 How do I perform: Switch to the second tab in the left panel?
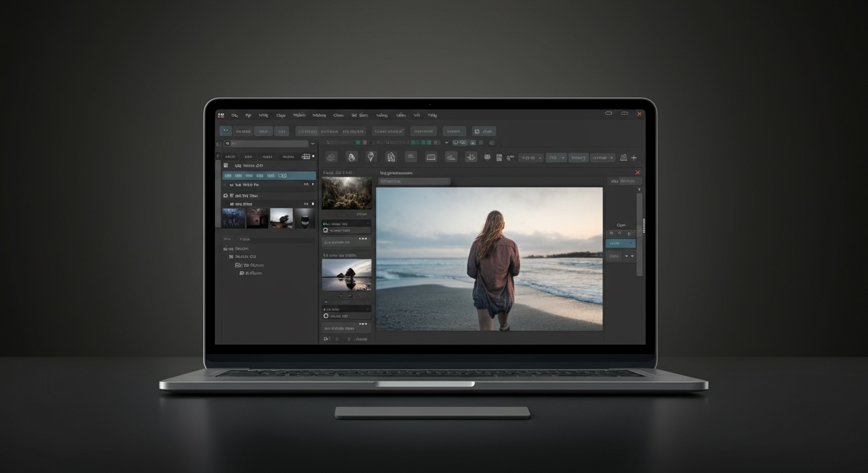[x=248, y=156]
